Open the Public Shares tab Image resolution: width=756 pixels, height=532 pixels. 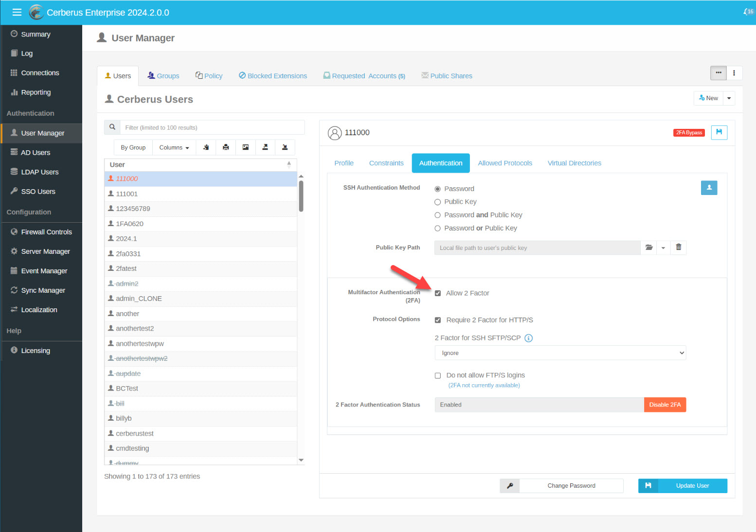447,76
